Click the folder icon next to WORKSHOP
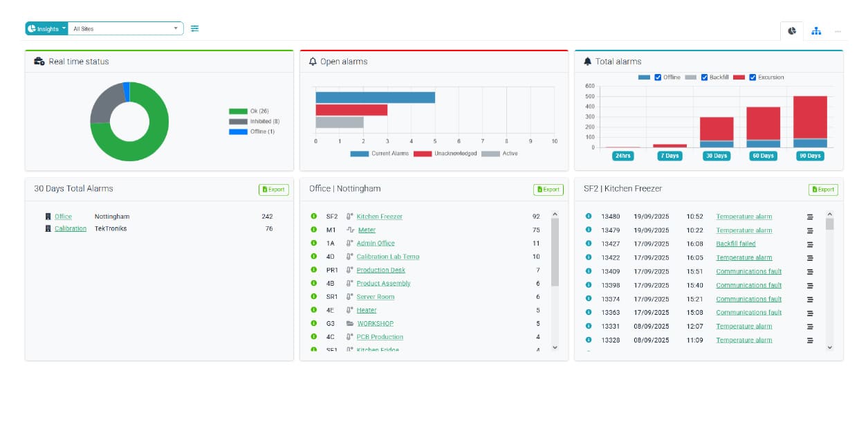 click(351, 323)
